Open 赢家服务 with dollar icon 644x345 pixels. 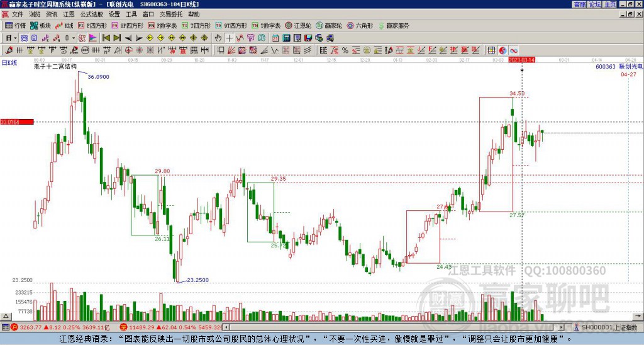[394, 25]
